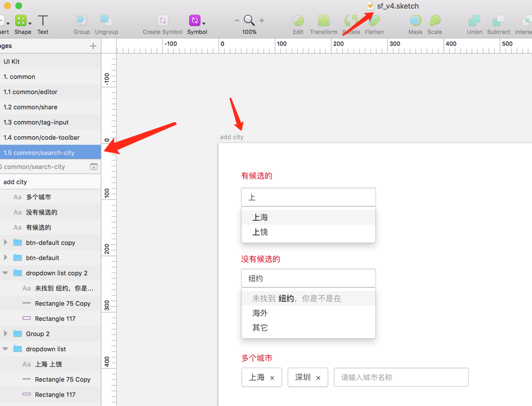Click the Union boolean icon
The height and width of the screenshot is (406, 532).
click(475, 21)
